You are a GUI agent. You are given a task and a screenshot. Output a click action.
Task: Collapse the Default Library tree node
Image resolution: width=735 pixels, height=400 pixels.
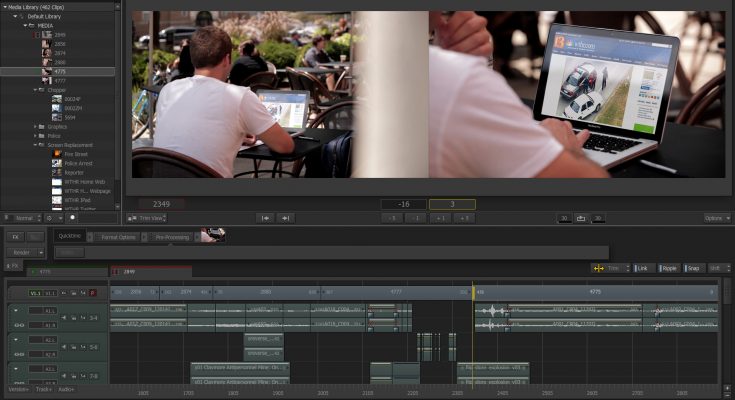pyautogui.click(x=15, y=16)
